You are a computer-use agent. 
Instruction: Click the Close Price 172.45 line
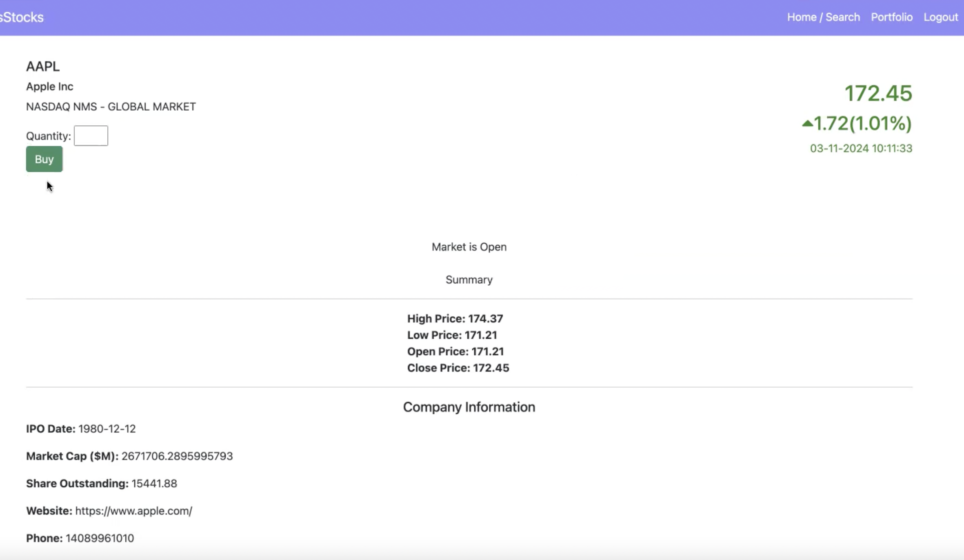[458, 368]
